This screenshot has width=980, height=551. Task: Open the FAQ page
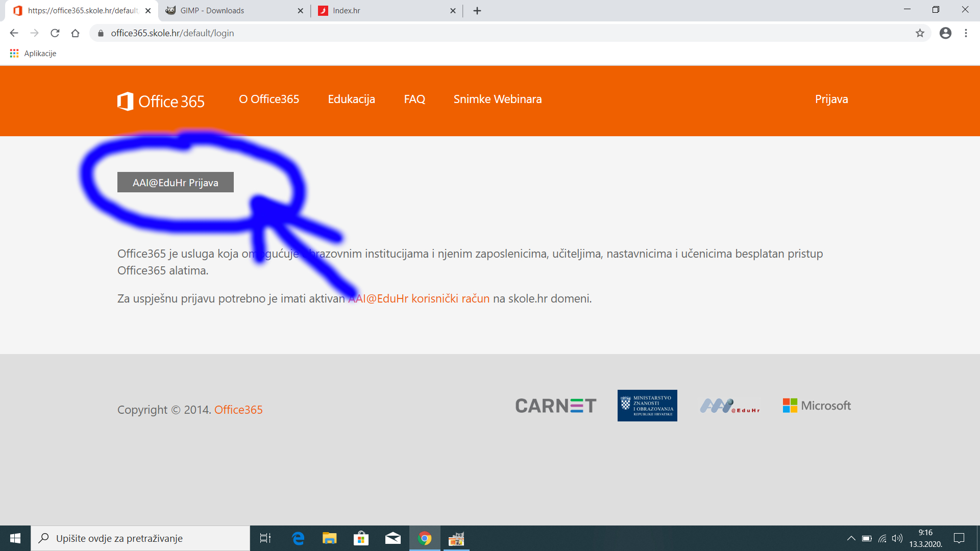[x=414, y=99]
